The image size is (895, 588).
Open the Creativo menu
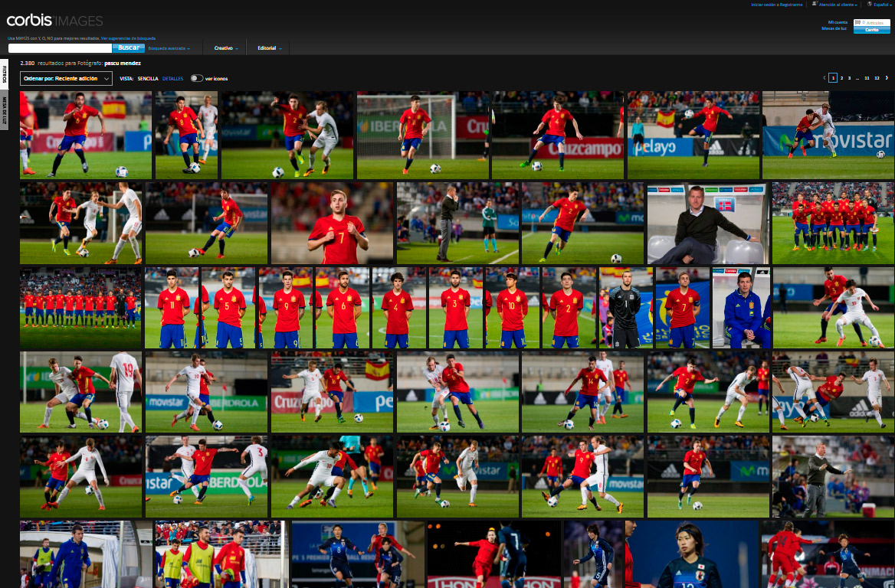(x=225, y=48)
